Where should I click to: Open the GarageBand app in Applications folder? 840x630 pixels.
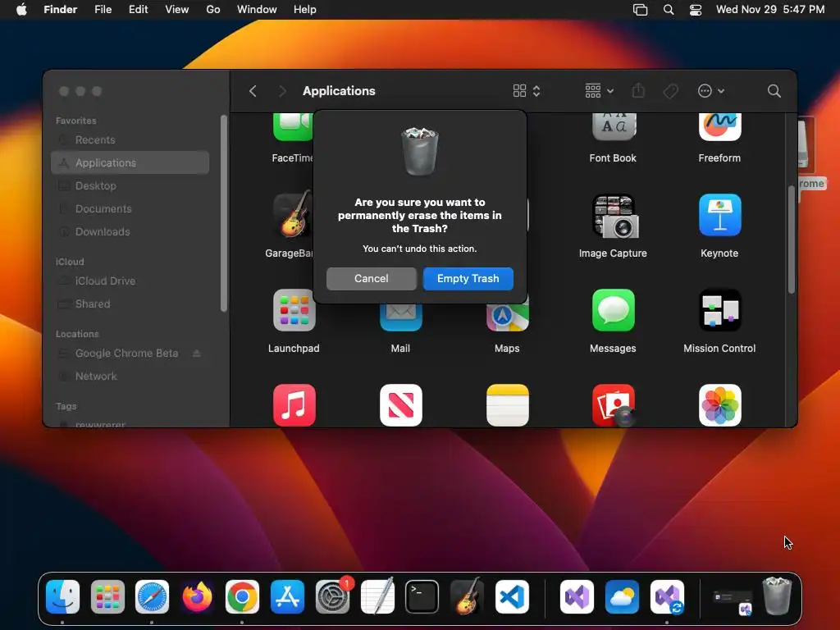click(x=293, y=216)
